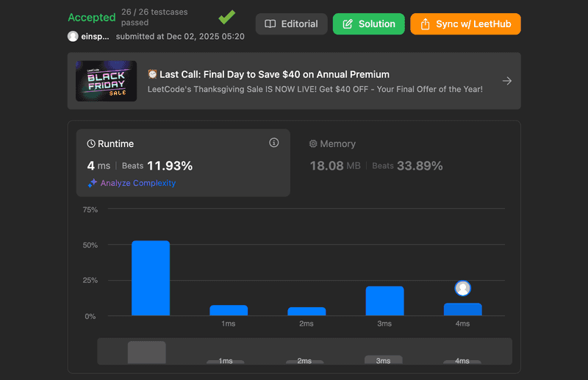Click the clock icon next to Runtime
The width and height of the screenshot is (588, 380).
(x=91, y=144)
